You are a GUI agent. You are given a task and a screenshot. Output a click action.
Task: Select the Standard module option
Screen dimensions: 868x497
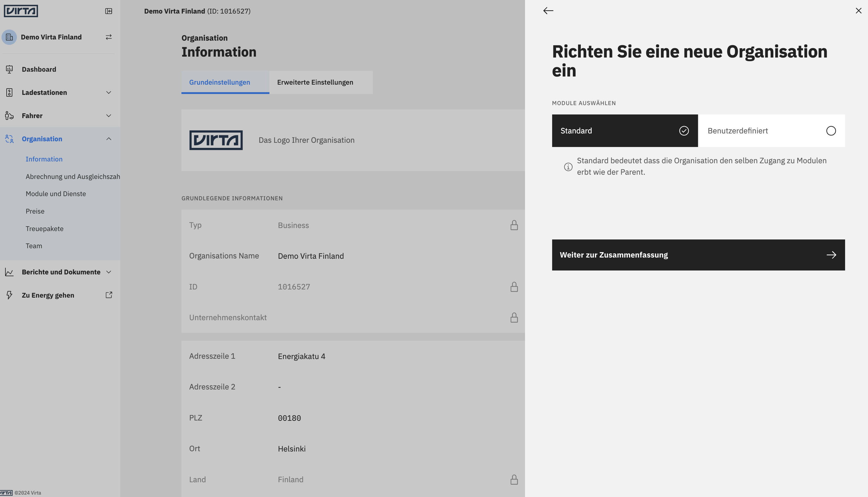[625, 131]
